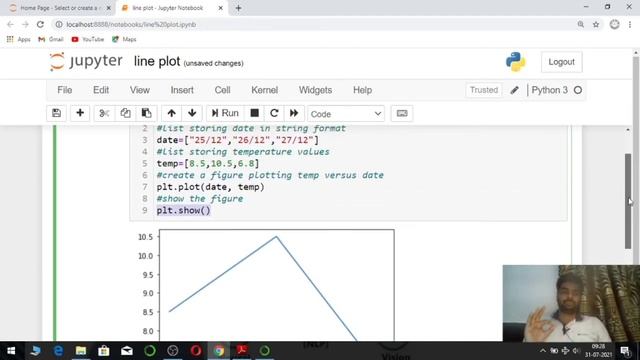
Task: Reload the current page
Action: pos(40,24)
